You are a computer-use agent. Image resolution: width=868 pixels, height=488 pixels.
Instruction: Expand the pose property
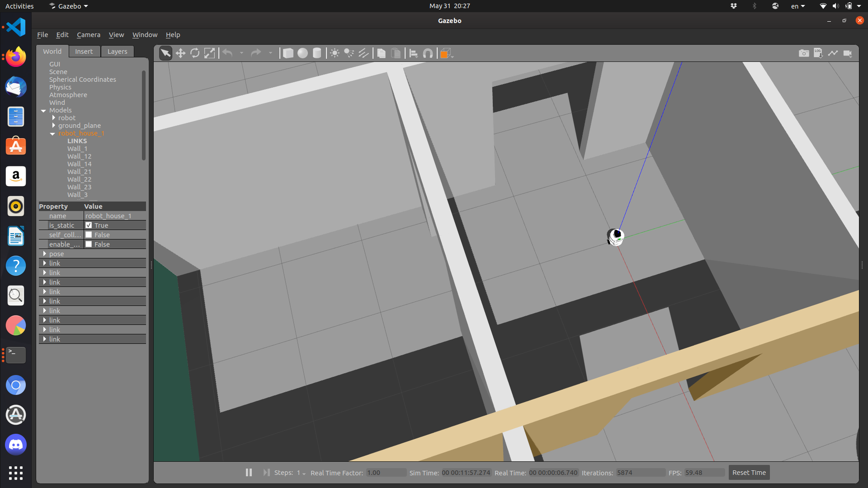tap(45, 254)
